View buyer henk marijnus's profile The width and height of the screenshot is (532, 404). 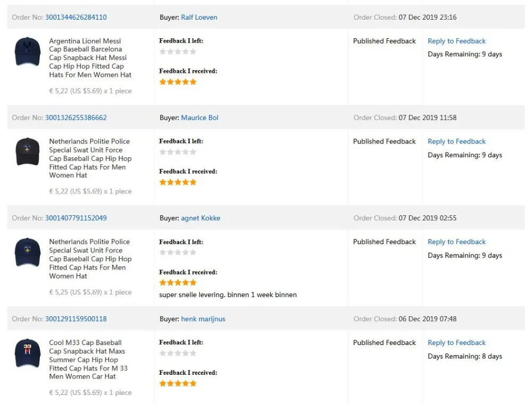coord(203,319)
